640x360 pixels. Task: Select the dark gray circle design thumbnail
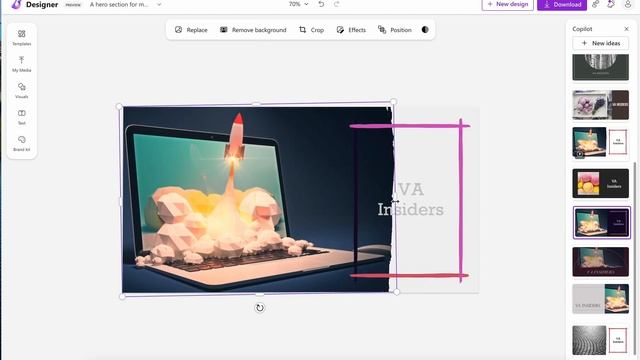coord(600,67)
